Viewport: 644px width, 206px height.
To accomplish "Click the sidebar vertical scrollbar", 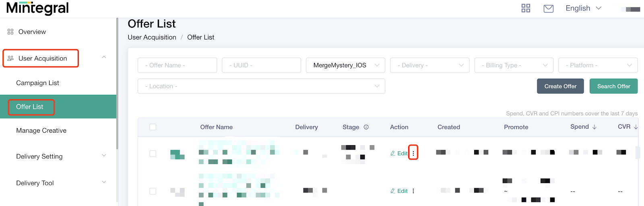I will click(117, 83).
